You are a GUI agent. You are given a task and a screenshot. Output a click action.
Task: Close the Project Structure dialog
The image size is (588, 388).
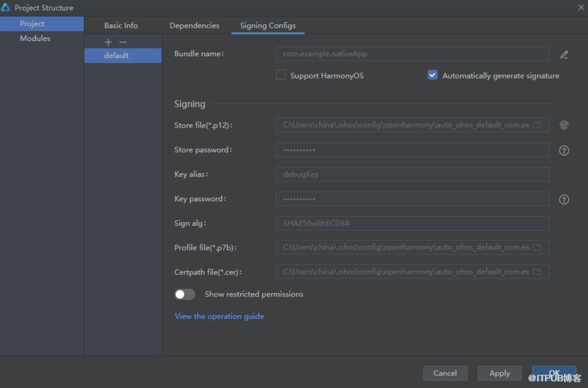click(x=581, y=7)
